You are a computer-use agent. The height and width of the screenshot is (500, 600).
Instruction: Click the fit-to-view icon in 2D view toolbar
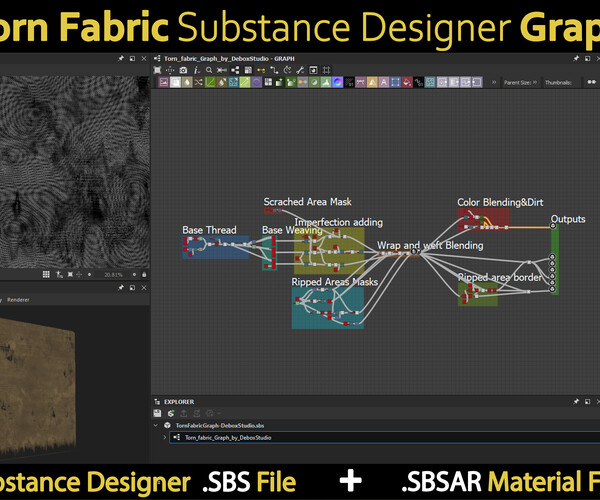[70, 274]
